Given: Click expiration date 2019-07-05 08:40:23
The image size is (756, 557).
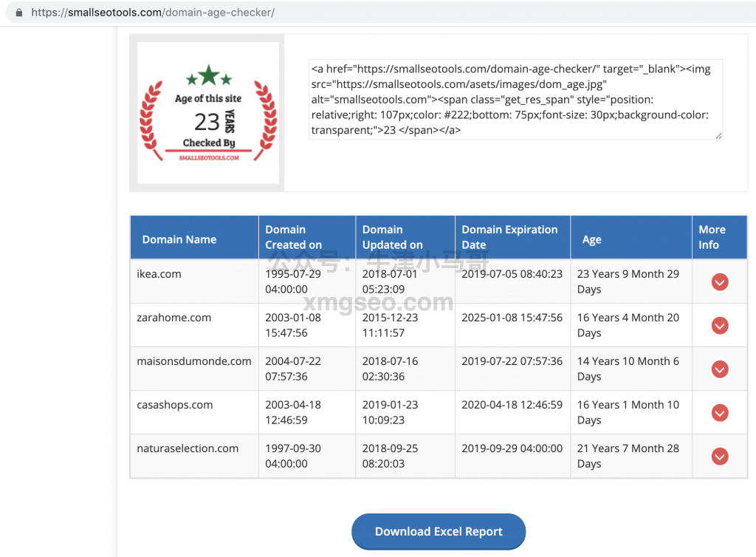Looking at the screenshot, I should (512, 274).
